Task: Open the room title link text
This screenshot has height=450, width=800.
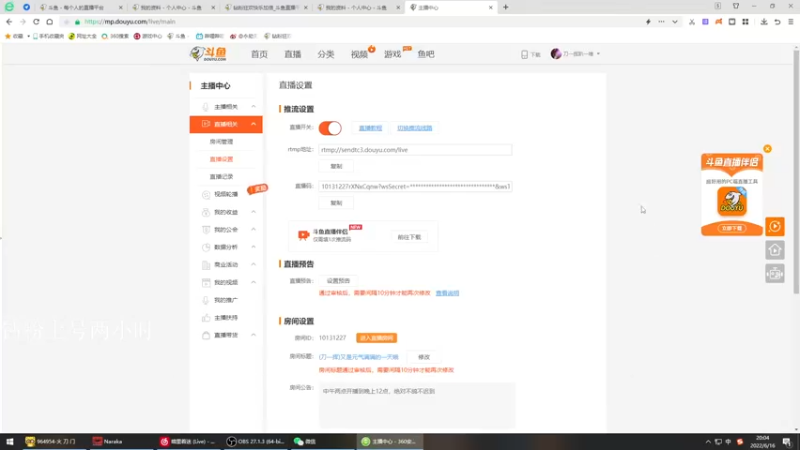Action: (358, 357)
